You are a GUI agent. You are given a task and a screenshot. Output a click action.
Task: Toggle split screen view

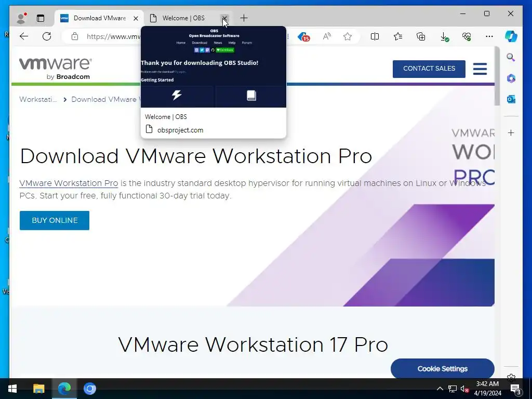pos(375,36)
